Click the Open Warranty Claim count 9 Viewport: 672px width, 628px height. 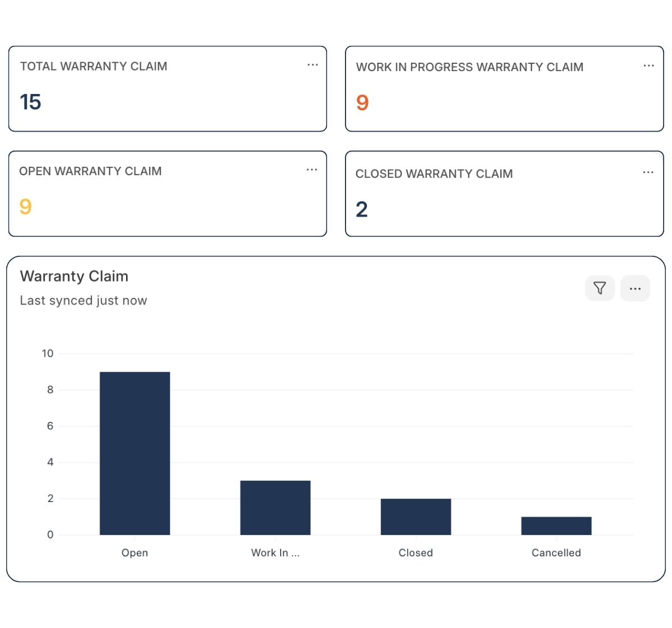(x=26, y=207)
